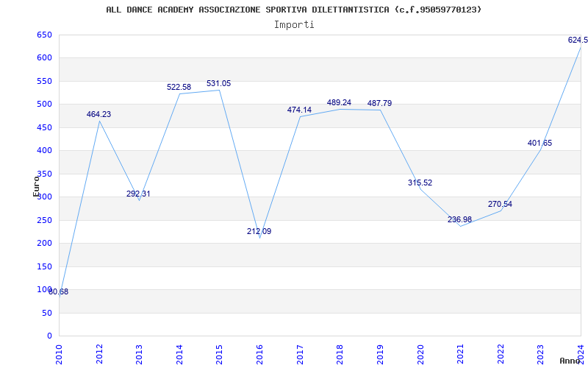Click the y-axis value 50

click(x=46, y=313)
